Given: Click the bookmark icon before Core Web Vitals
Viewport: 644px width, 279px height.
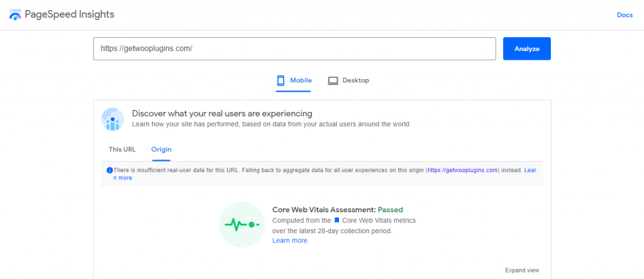Looking at the screenshot, I should [x=337, y=221].
